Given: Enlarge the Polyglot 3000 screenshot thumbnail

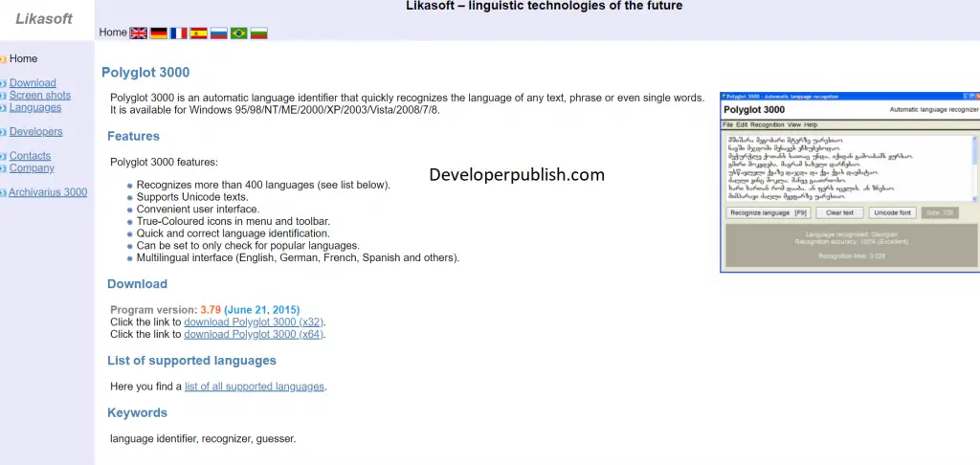Looking at the screenshot, I should [x=850, y=182].
